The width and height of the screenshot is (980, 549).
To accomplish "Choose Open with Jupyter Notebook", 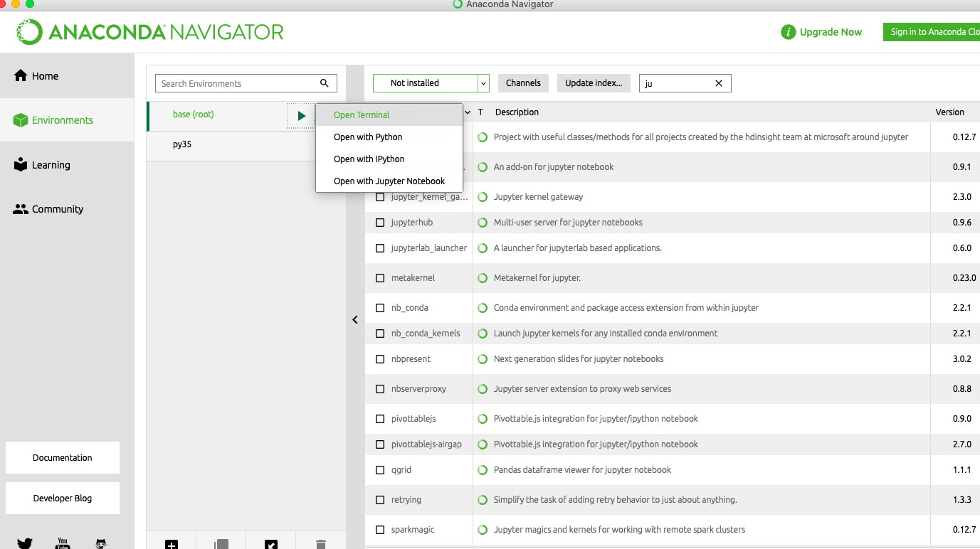I will pos(389,181).
